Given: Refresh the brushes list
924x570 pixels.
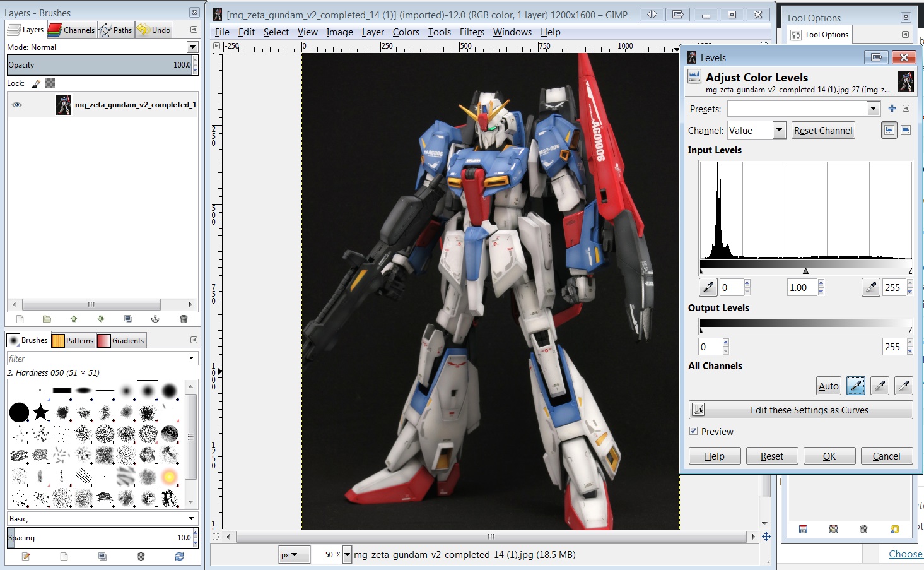Looking at the screenshot, I should (179, 556).
